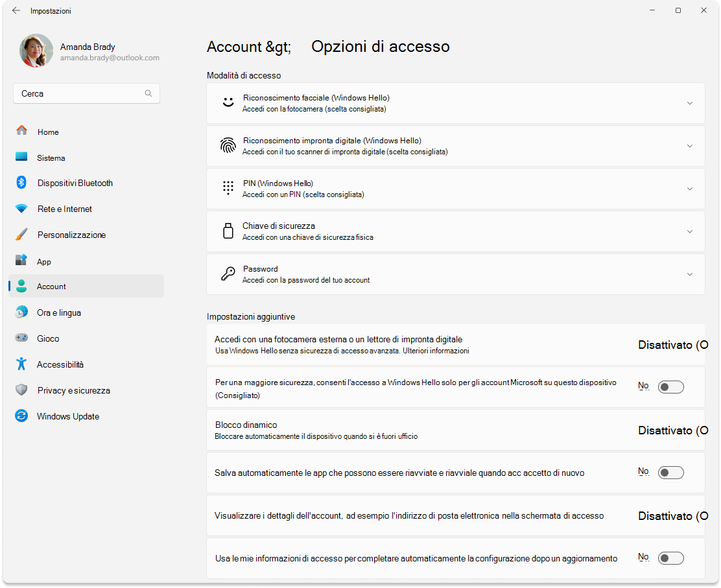Click Riconoscimento facciale (Windows Hello) title

click(x=316, y=97)
